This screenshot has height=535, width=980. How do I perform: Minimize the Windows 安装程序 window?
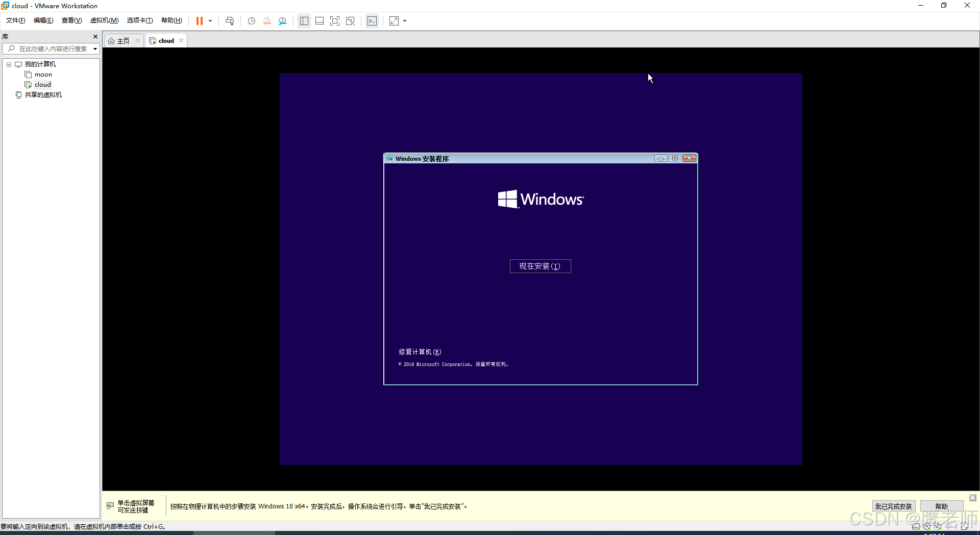(660, 159)
